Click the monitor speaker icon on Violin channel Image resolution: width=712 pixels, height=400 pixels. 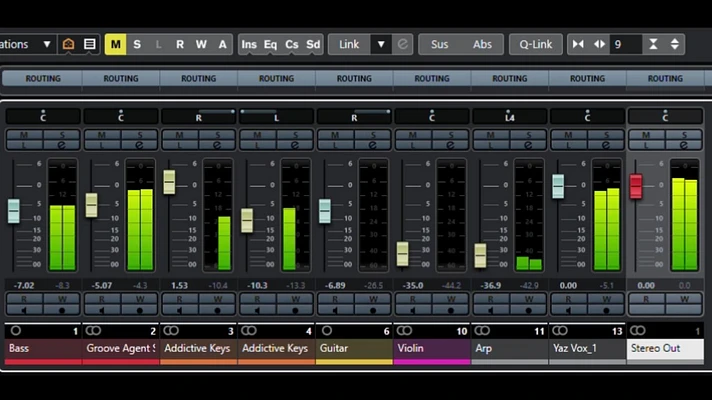coord(412,311)
